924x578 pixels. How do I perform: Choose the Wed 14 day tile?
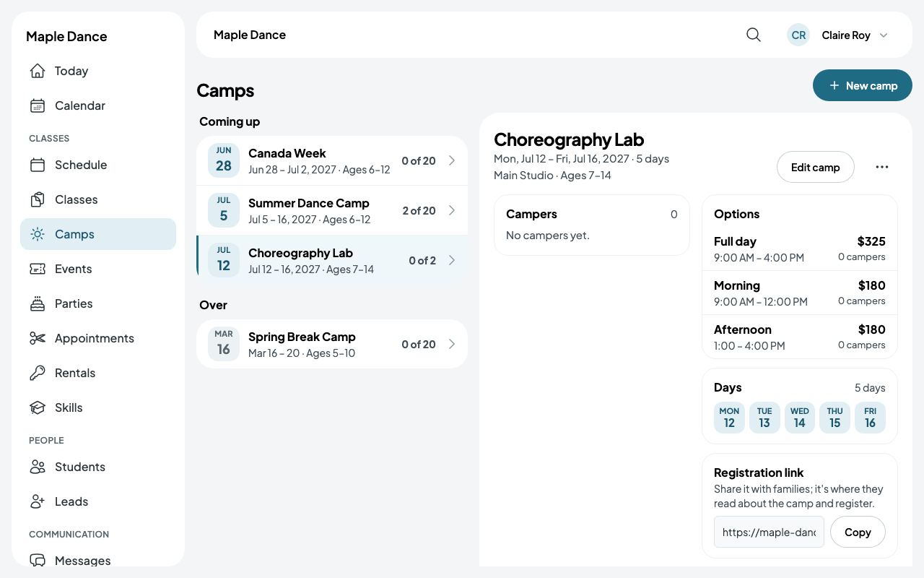click(800, 418)
